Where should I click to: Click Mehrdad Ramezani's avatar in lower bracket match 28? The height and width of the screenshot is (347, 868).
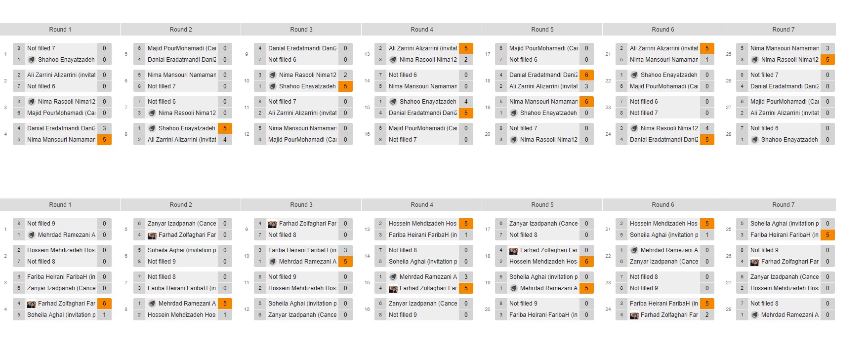tap(755, 315)
